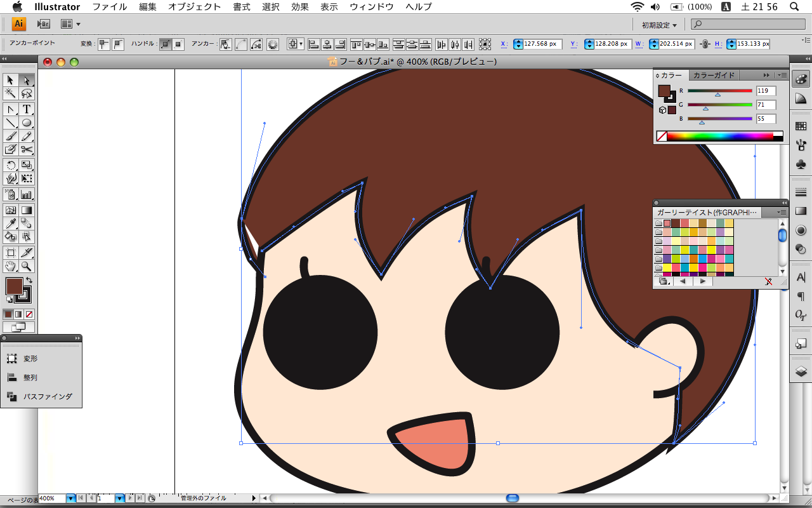Switch to the カラーガイド tab

pos(714,75)
